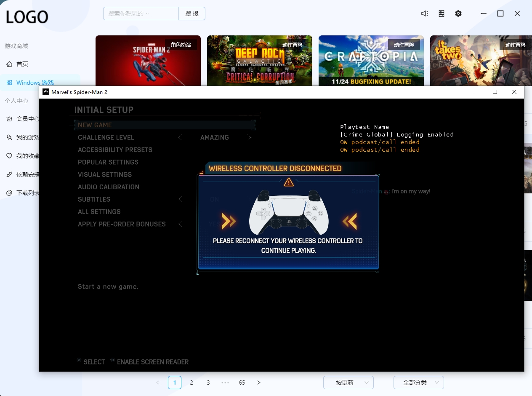532x396 pixels.
Task: Click the WIRELESS CONTROLLER DISCONNECTED heading
Action: coord(275,169)
